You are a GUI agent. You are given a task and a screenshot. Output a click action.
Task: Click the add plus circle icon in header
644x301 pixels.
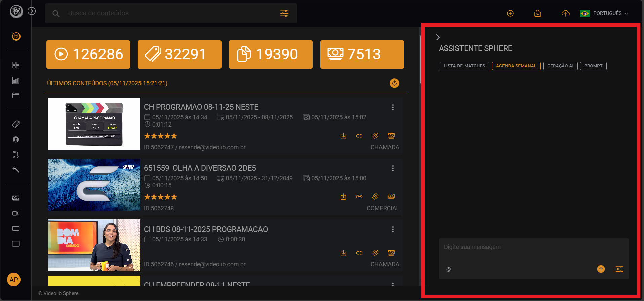click(510, 13)
